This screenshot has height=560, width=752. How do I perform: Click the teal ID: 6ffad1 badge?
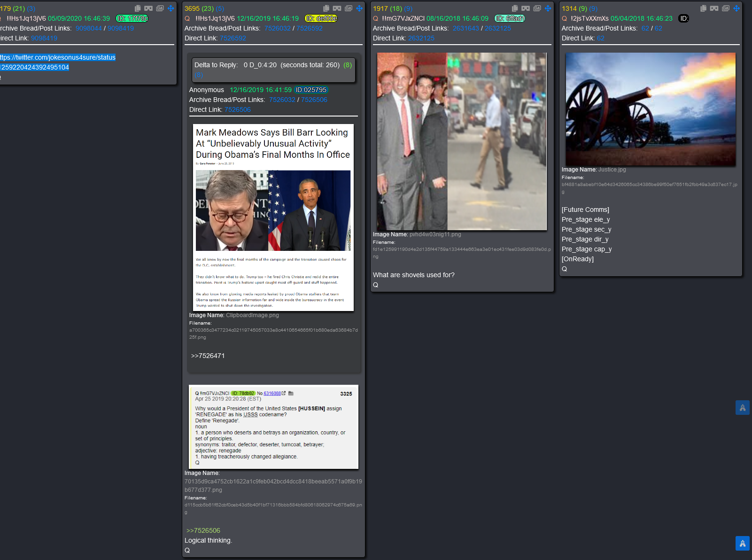(510, 18)
